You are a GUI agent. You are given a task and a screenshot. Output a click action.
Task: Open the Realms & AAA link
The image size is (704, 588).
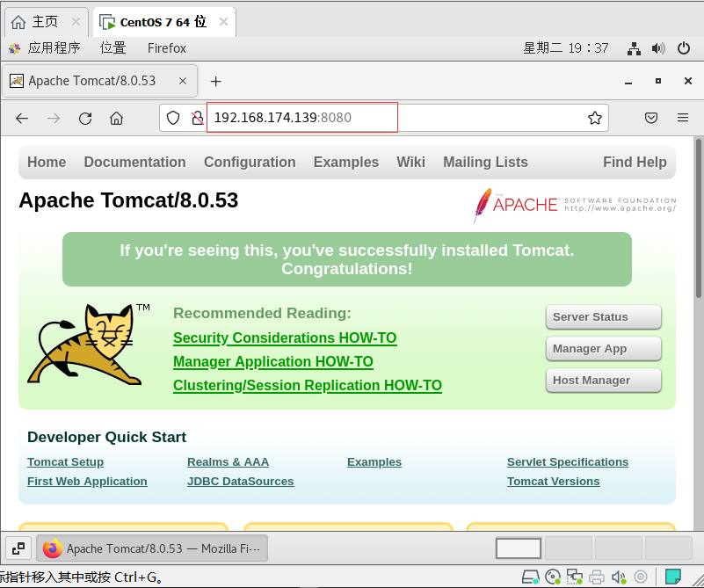(x=229, y=461)
